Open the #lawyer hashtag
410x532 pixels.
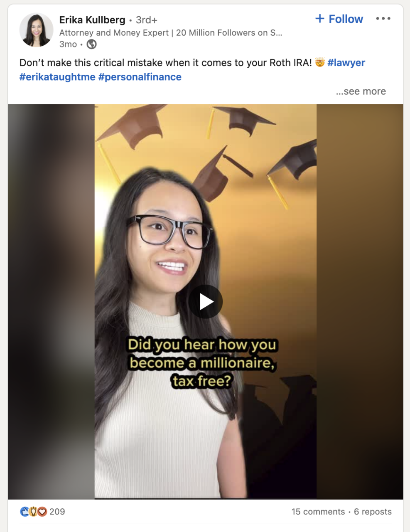[346, 63]
